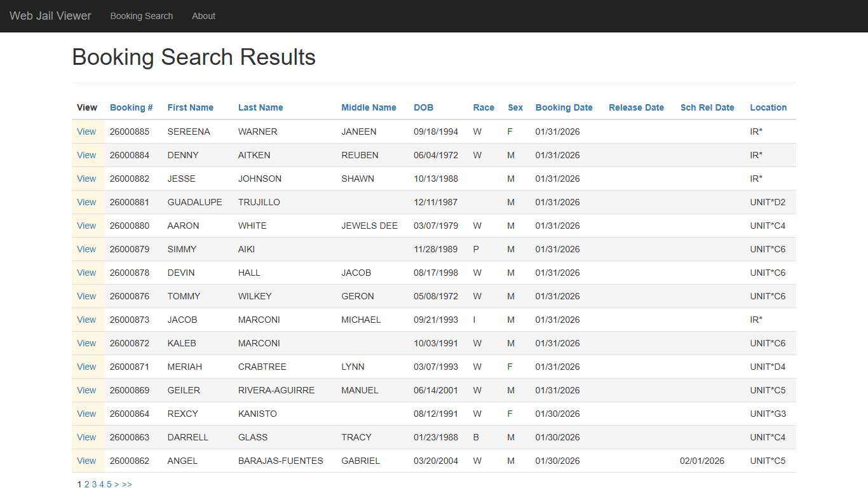Sort the list by Location column

point(768,107)
